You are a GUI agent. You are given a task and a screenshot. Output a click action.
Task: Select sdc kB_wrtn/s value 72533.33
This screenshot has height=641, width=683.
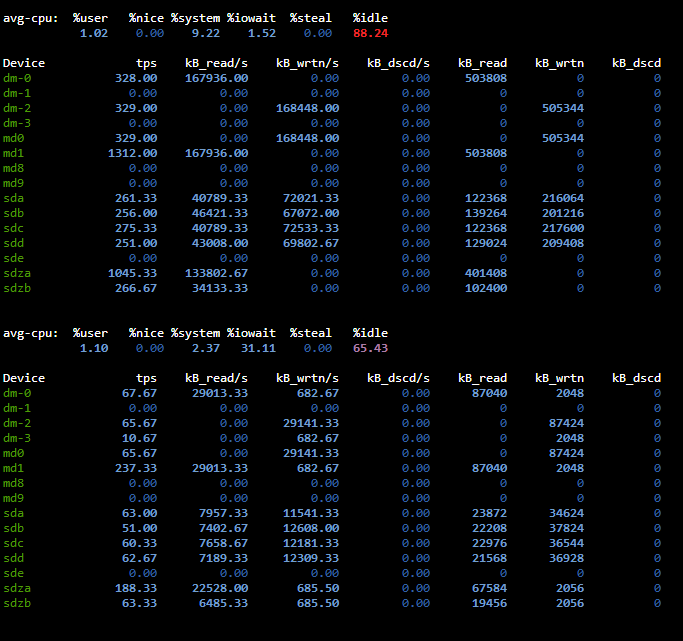[x=311, y=228]
